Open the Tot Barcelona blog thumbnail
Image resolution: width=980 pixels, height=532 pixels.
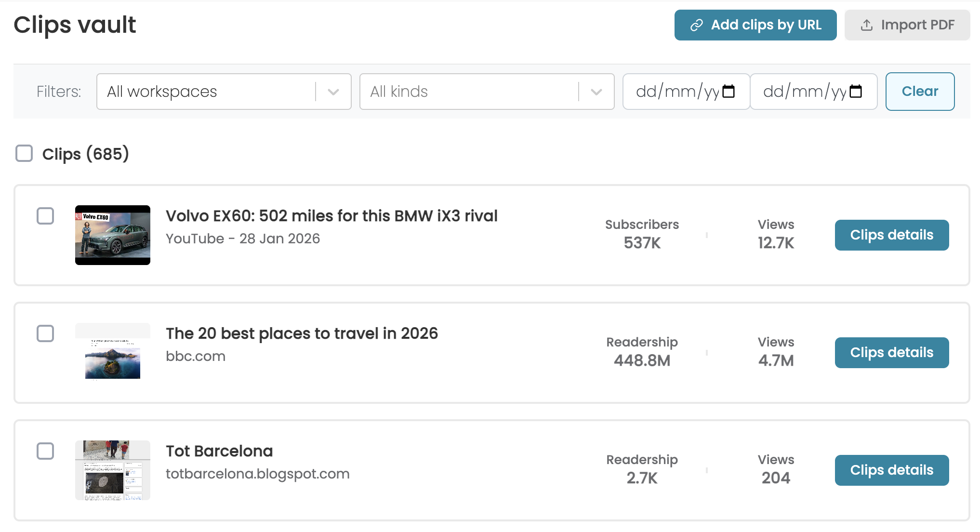pyautogui.click(x=113, y=470)
